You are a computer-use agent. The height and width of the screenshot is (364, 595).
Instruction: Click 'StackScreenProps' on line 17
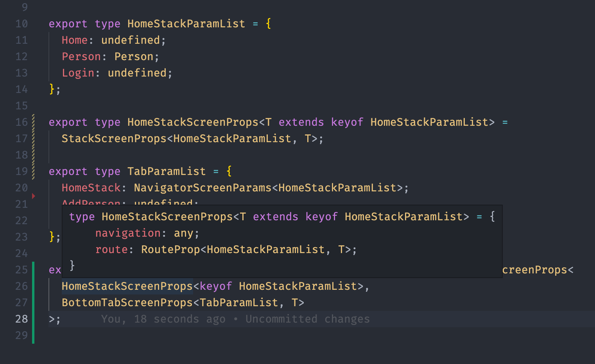coord(114,139)
